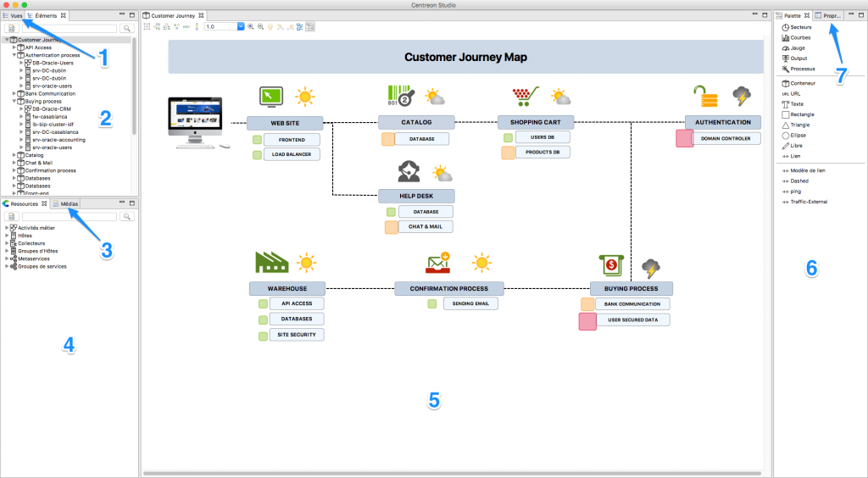Click the search icon in Éléments panel
This screenshot has width=868, height=478.
[x=126, y=28]
